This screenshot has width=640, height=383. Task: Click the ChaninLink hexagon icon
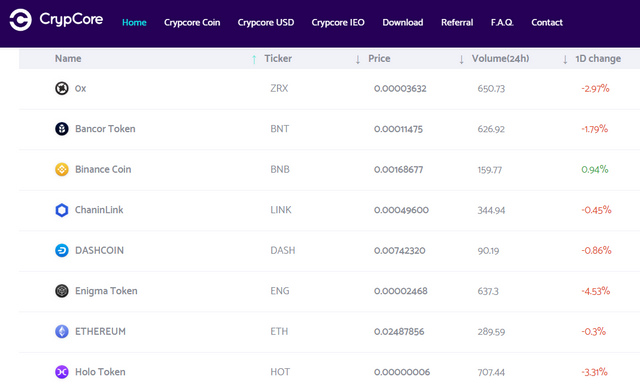[x=62, y=210]
